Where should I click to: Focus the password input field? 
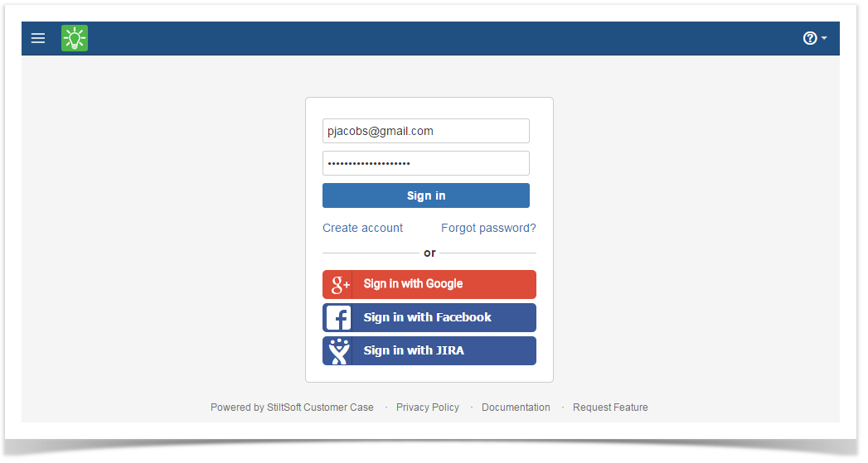[425, 163]
